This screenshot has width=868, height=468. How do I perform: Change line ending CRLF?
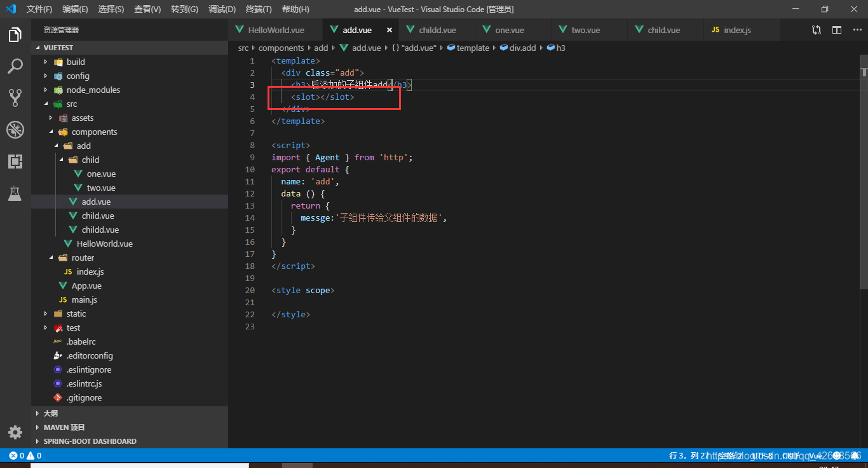tap(790, 455)
